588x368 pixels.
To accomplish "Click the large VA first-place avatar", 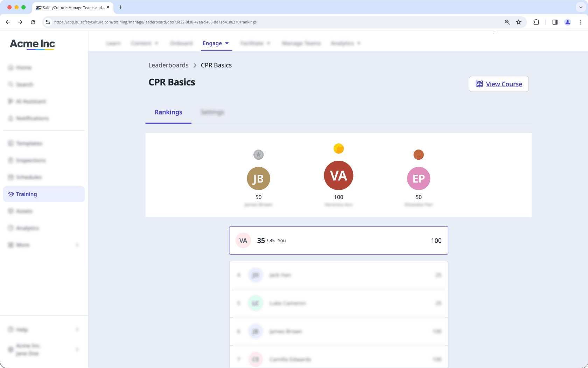I will [x=338, y=175].
